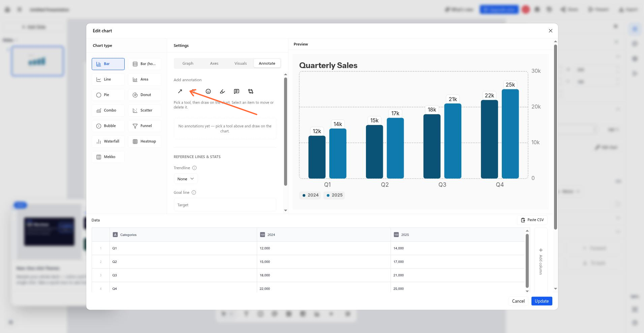The image size is (644, 333).
Task: Switch to the Axes settings tab
Action: [214, 63]
